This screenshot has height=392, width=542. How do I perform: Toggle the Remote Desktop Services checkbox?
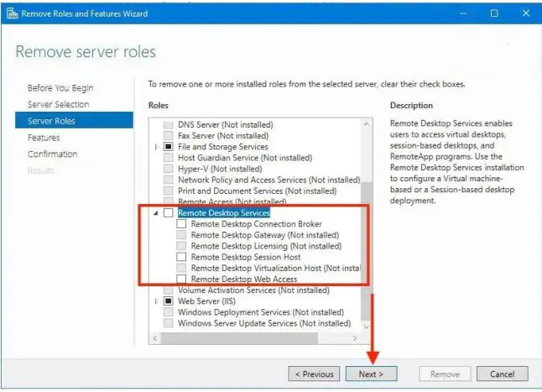coord(169,213)
